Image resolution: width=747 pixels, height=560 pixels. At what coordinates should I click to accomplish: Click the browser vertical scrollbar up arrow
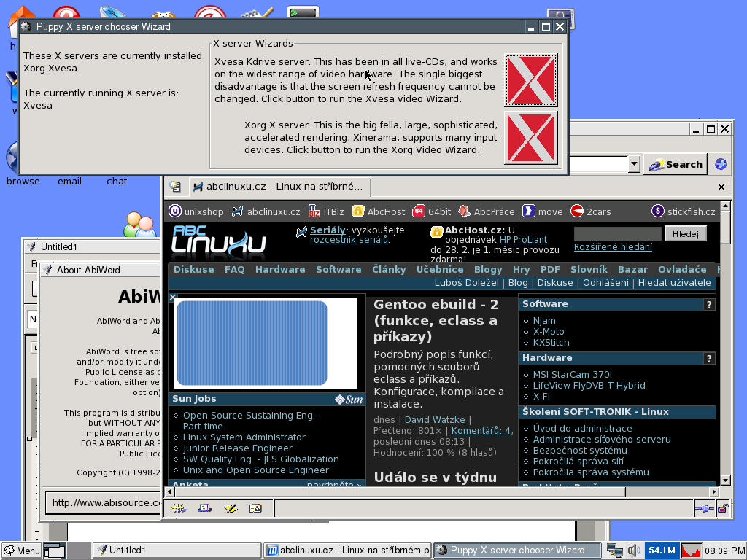coord(726,206)
